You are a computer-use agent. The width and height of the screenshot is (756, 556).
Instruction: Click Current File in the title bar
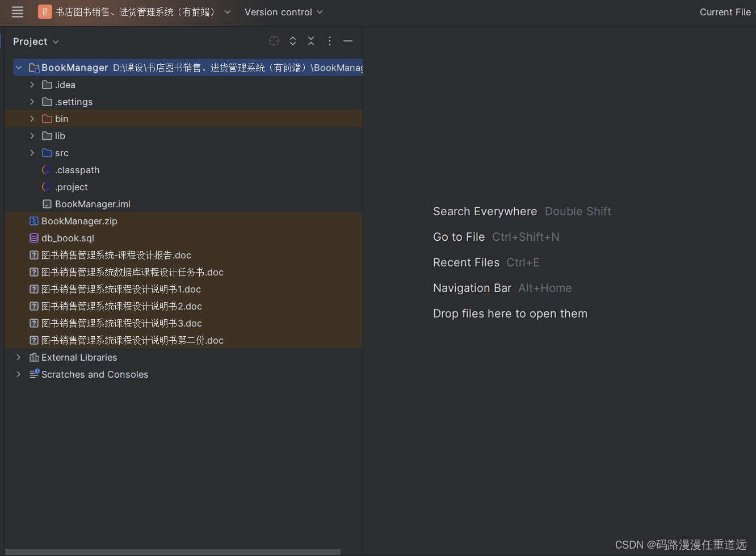click(x=725, y=12)
